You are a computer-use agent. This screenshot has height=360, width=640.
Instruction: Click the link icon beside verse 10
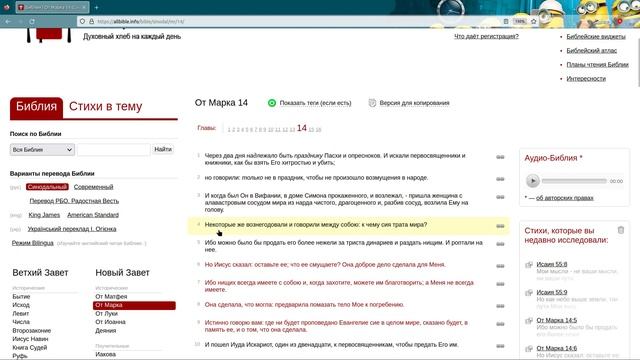(500, 346)
